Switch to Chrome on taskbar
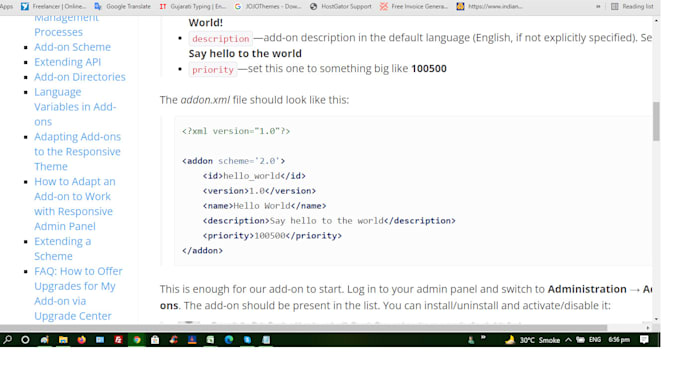The width and height of the screenshot is (680, 382). coord(137,340)
